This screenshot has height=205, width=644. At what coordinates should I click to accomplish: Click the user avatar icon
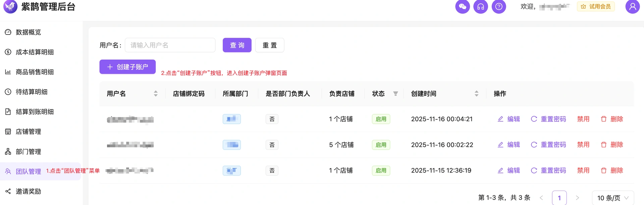pyautogui.click(x=633, y=7)
